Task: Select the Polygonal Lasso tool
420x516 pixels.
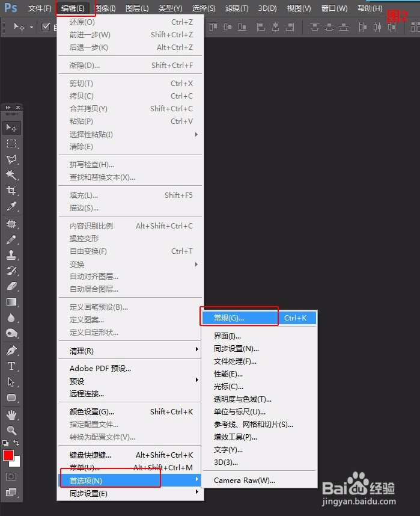Action: coord(11,159)
